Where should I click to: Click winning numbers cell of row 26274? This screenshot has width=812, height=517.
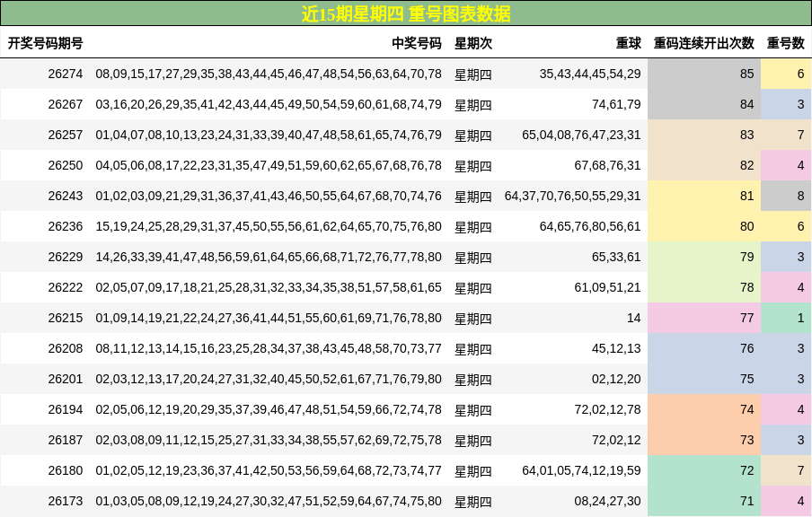[269, 74]
